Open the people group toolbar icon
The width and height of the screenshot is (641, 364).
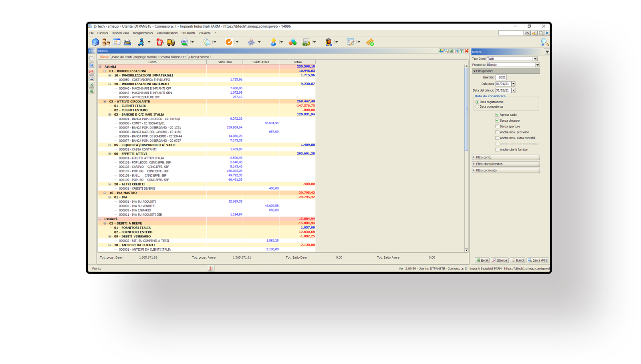pos(106,42)
